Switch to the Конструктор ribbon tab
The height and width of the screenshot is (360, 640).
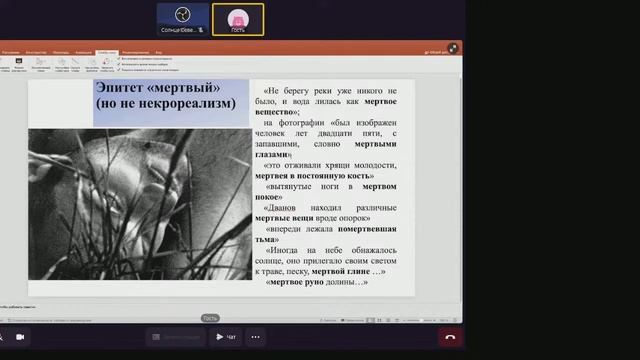[x=36, y=52]
